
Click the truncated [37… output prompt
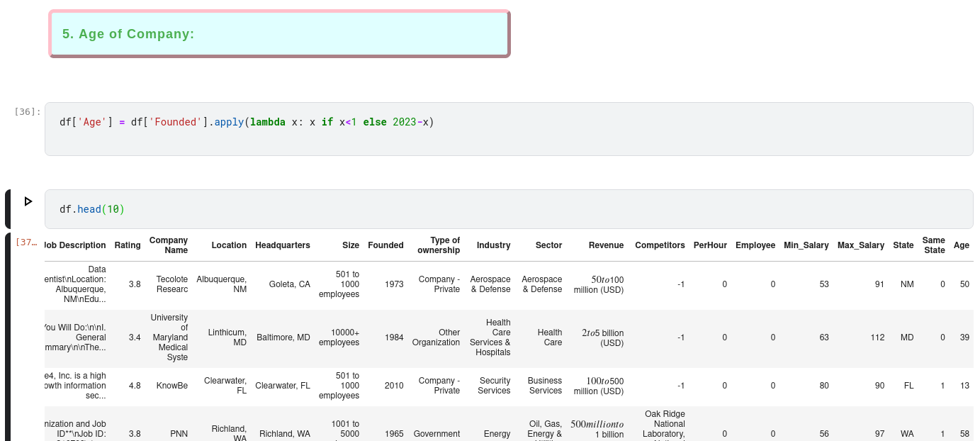[26, 242]
